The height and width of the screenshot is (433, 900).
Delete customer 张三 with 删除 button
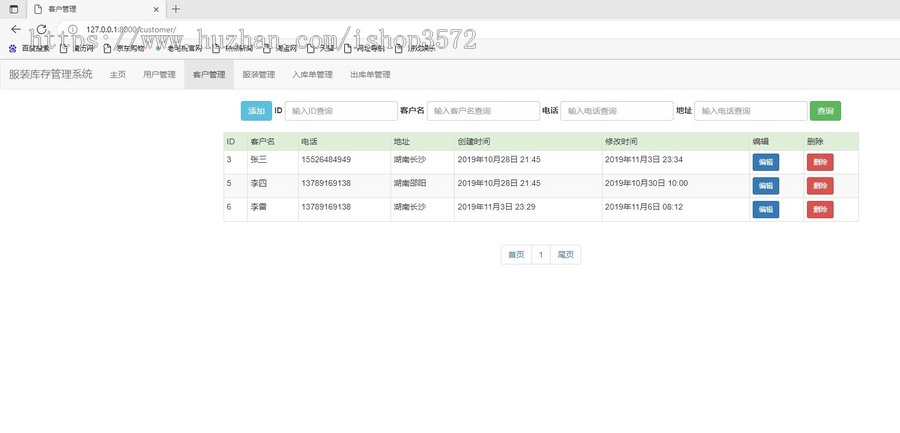[820, 163]
